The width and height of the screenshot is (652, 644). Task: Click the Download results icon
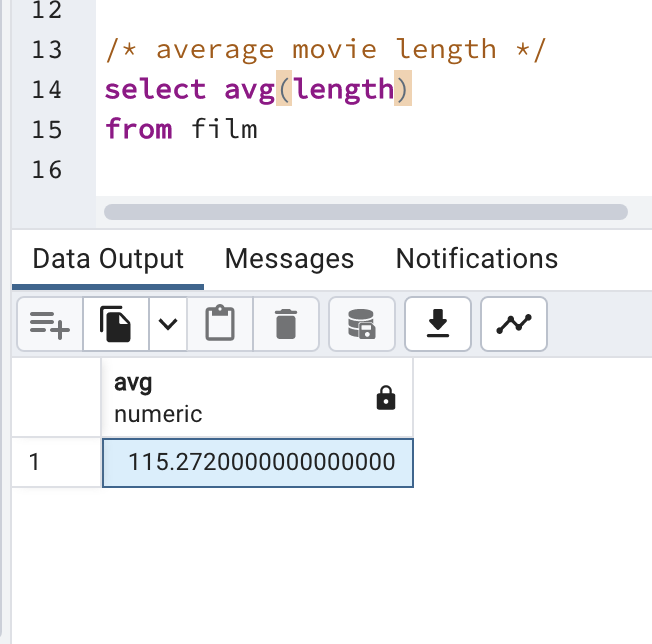point(437,323)
